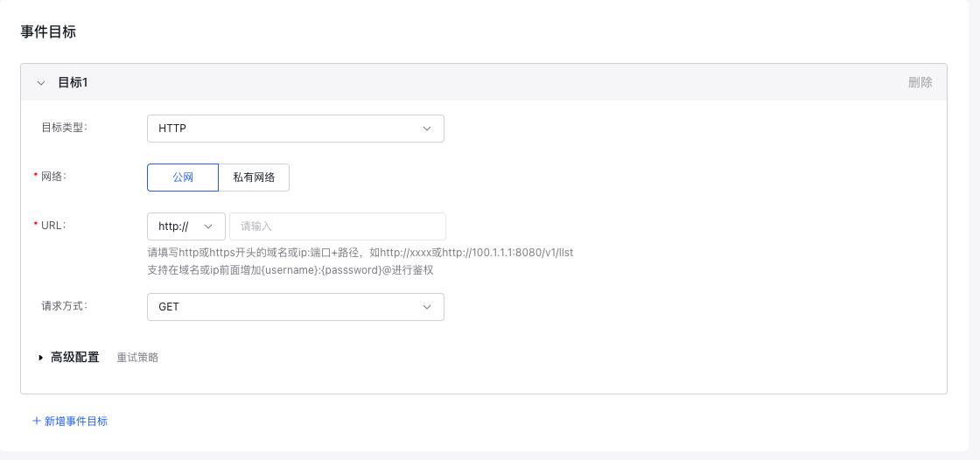Focus the URL 请输入 input field
Viewport: 980px width, 460px height.
pyautogui.click(x=337, y=227)
